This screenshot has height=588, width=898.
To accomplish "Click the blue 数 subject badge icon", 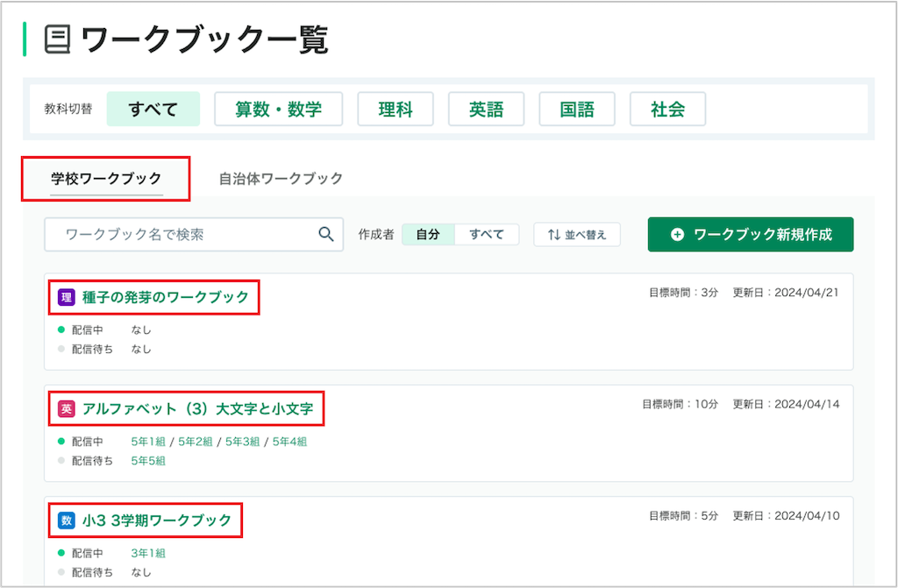I will pos(67,521).
